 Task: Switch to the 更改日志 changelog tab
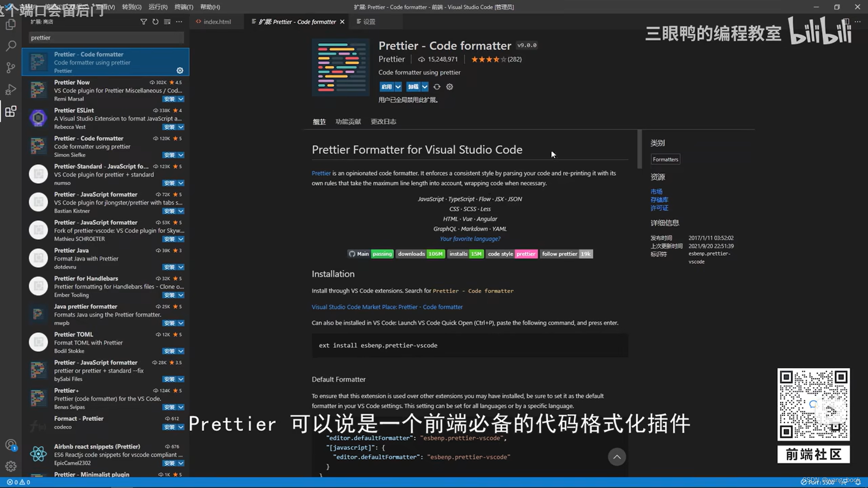(x=383, y=122)
